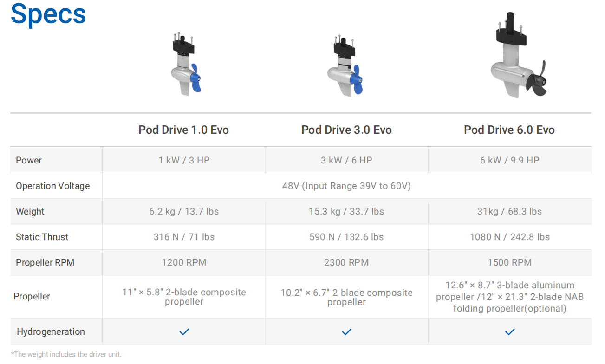Click the 48V input range cell

(346, 186)
